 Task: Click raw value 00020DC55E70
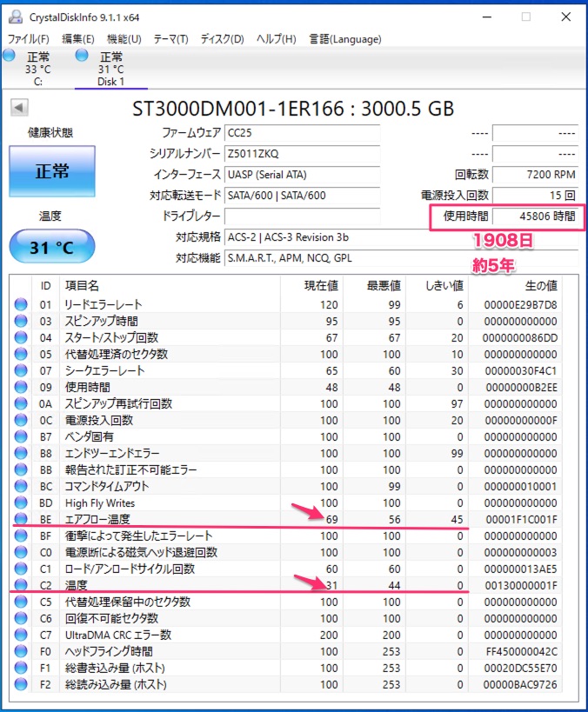(520, 668)
